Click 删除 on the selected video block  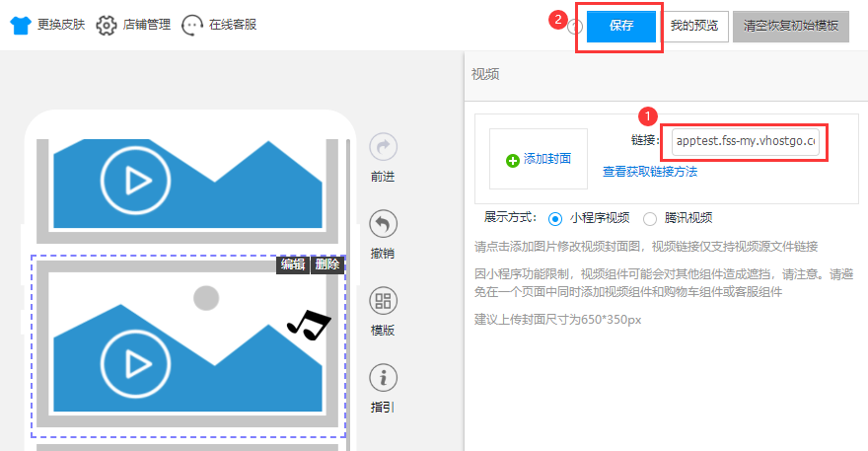(x=326, y=264)
